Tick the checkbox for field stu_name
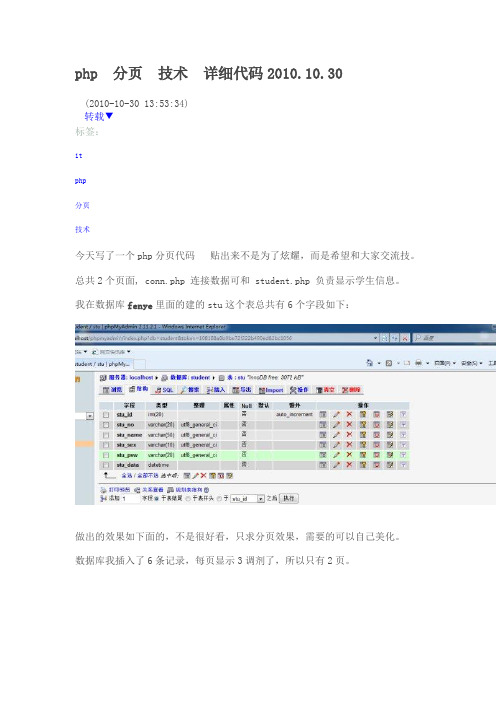Viewport: 496px width, 702px height. (x=107, y=435)
